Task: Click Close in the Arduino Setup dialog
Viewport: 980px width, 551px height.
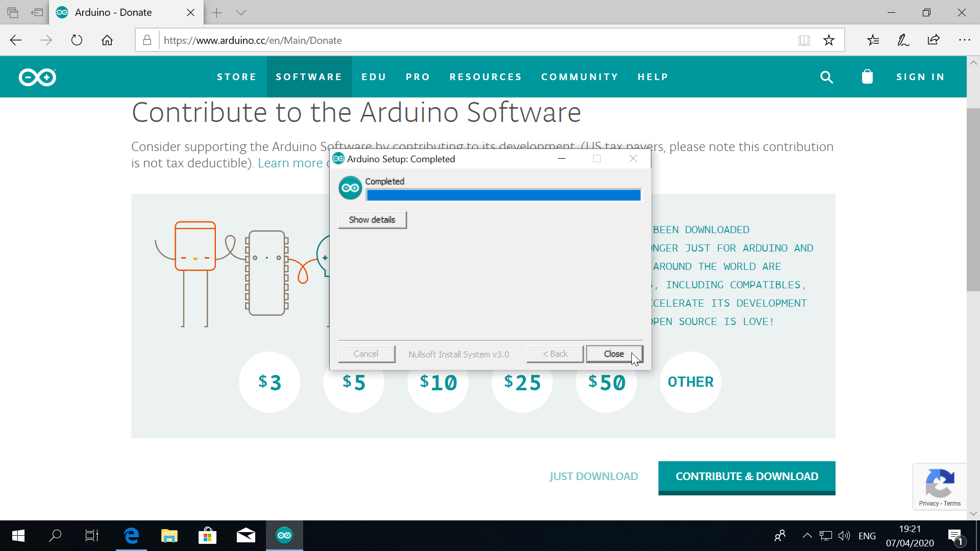Action: [614, 354]
